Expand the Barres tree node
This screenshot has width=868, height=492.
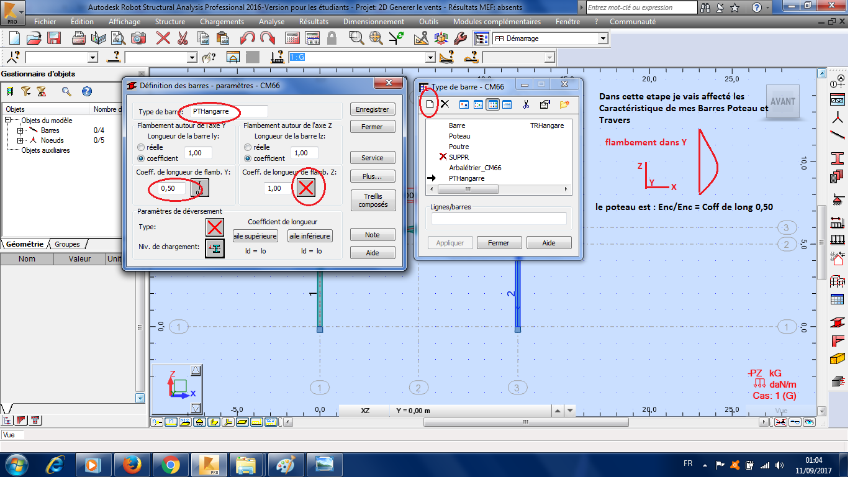pyautogui.click(x=20, y=130)
